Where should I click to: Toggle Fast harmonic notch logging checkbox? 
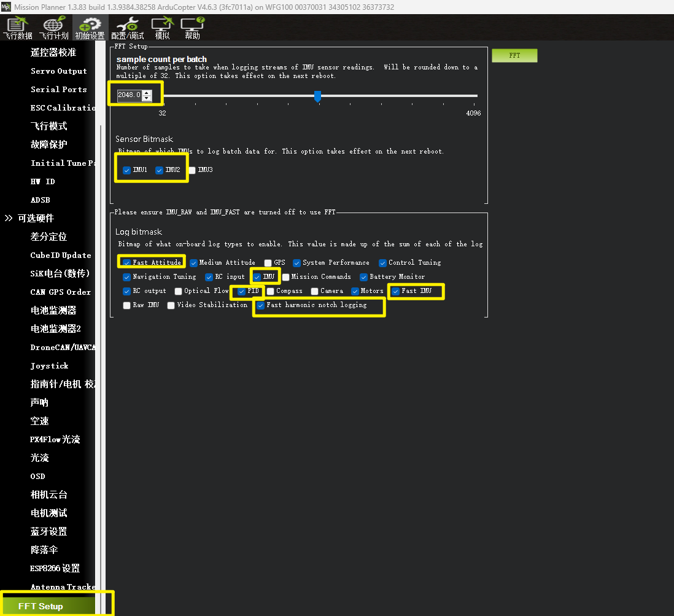click(x=260, y=305)
